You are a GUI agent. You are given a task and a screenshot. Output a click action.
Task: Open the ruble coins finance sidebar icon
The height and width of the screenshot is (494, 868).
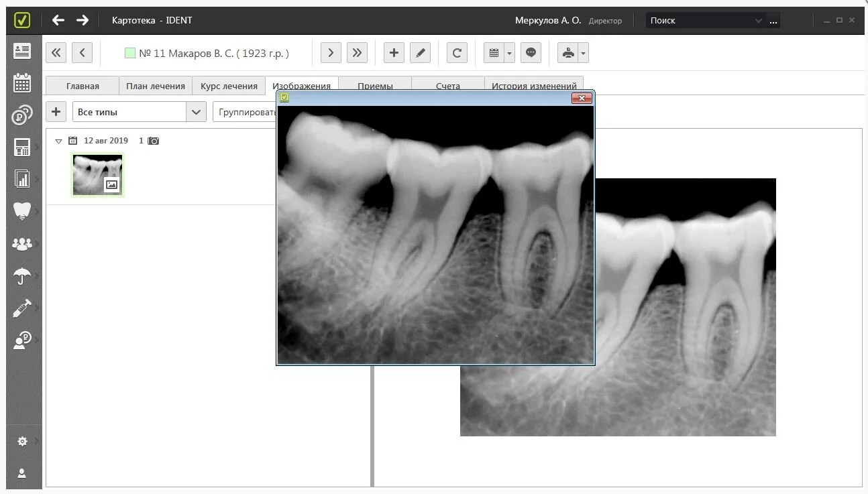pyautogui.click(x=22, y=115)
